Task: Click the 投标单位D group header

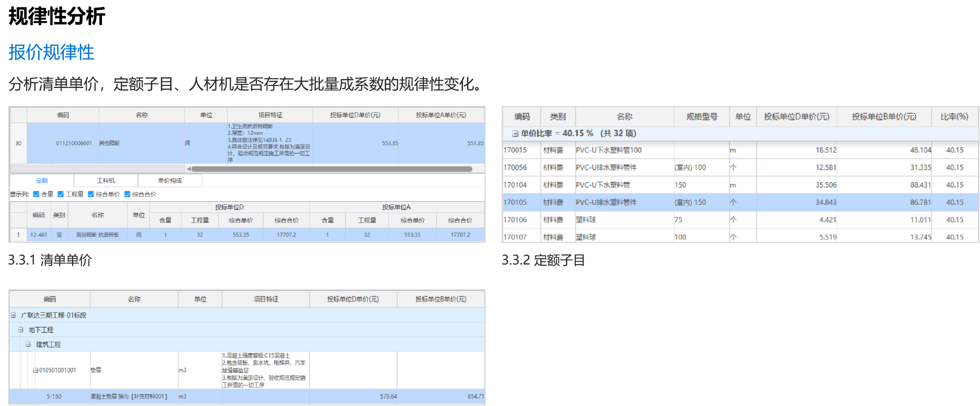Action: (230, 207)
